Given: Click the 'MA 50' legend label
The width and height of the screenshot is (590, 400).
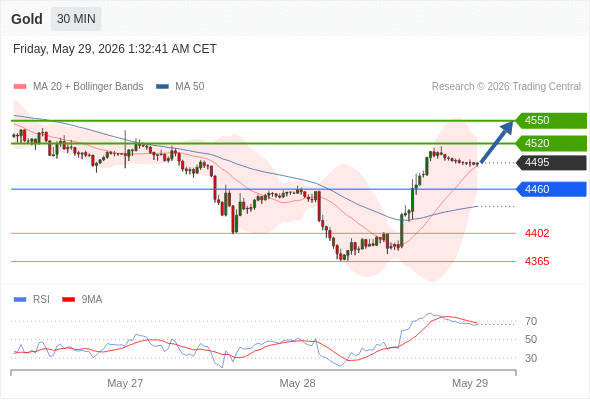Looking at the screenshot, I should tap(190, 87).
